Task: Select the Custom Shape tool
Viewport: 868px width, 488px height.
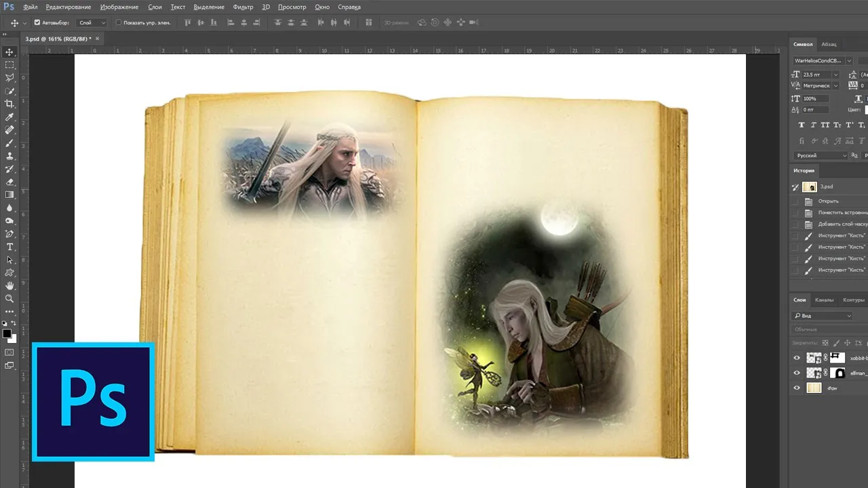Action: (x=9, y=272)
